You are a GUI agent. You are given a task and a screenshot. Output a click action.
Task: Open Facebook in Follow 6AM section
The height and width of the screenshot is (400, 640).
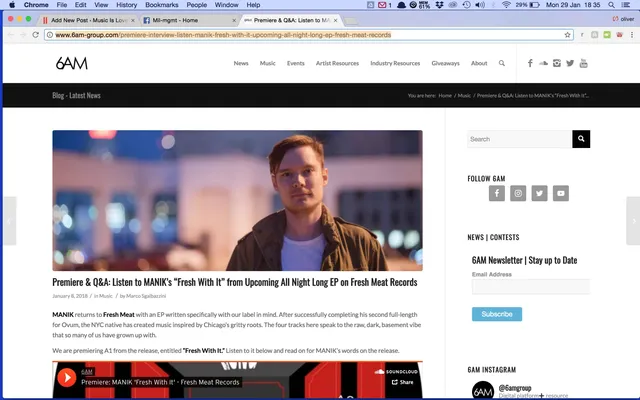tap(497, 193)
